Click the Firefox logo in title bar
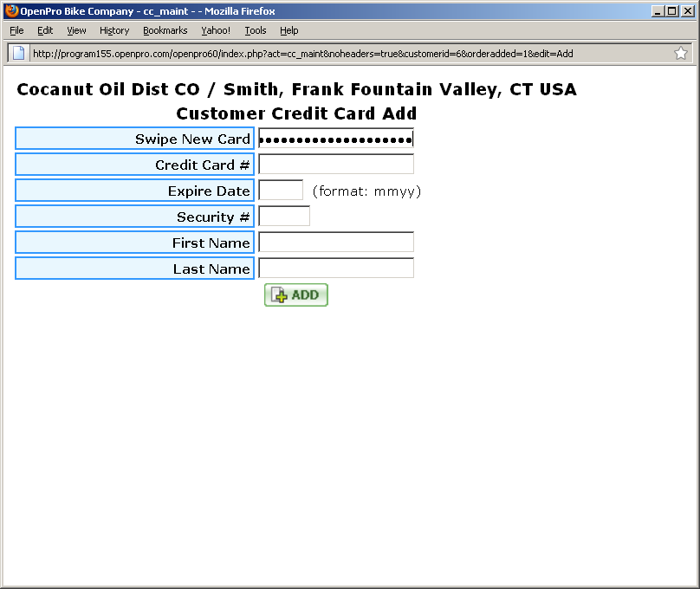The height and width of the screenshot is (589, 700). coord(11,11)
